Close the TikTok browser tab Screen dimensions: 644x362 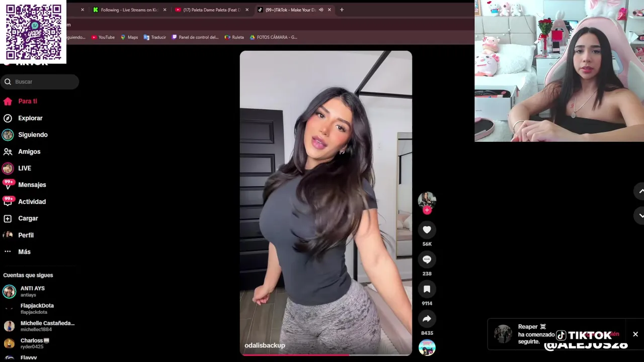pos(329,10)
